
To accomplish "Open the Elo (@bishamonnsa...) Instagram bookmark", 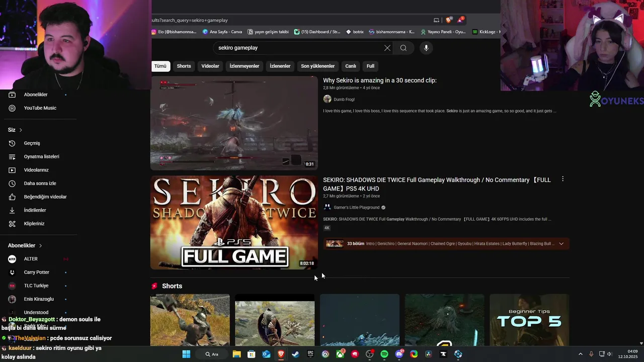I will [x=175, y=32].
